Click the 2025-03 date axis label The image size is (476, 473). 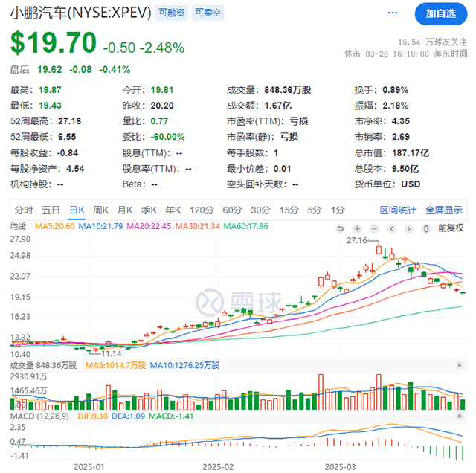coord(341,466)
